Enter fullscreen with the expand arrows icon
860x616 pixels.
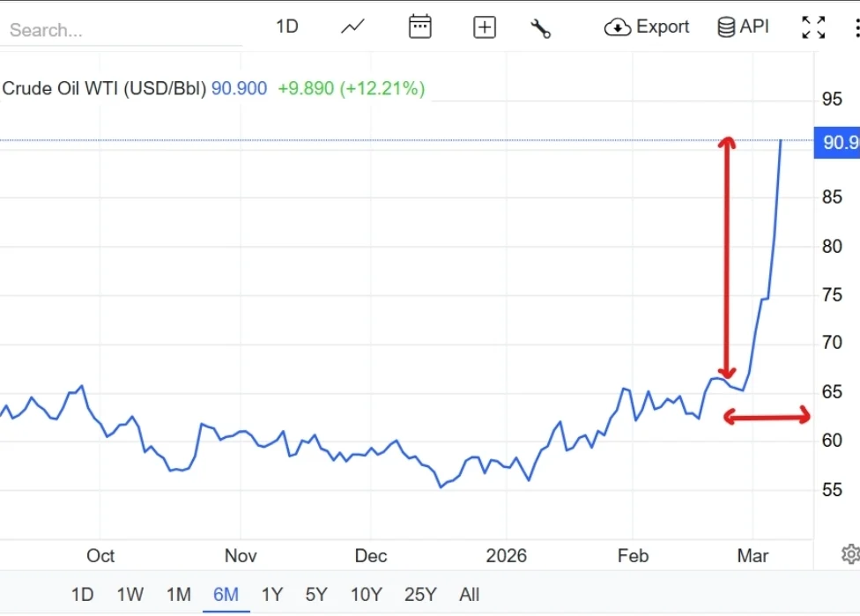pos(813,26)
